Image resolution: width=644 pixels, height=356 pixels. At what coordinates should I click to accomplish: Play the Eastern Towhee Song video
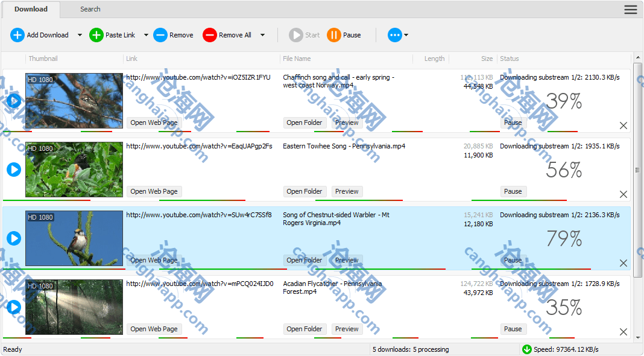pyautogui.click(x=14, y=170)
